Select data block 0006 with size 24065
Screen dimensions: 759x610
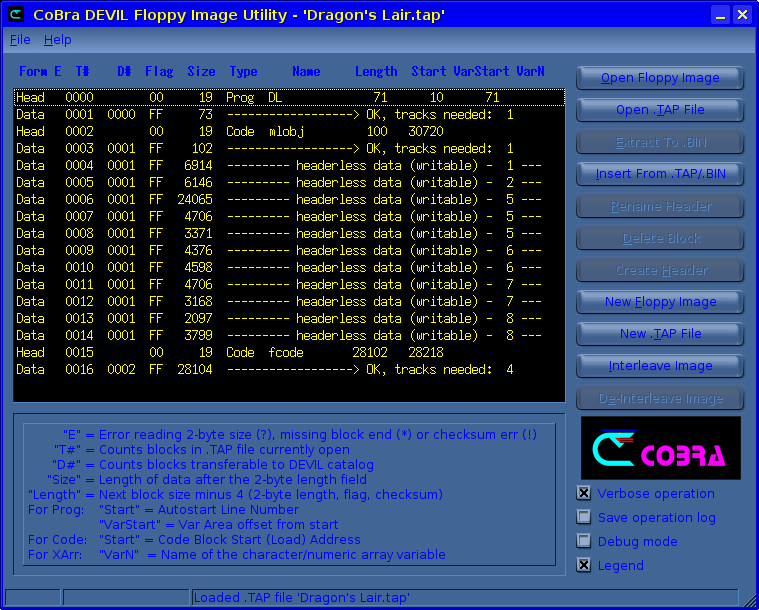288,200
